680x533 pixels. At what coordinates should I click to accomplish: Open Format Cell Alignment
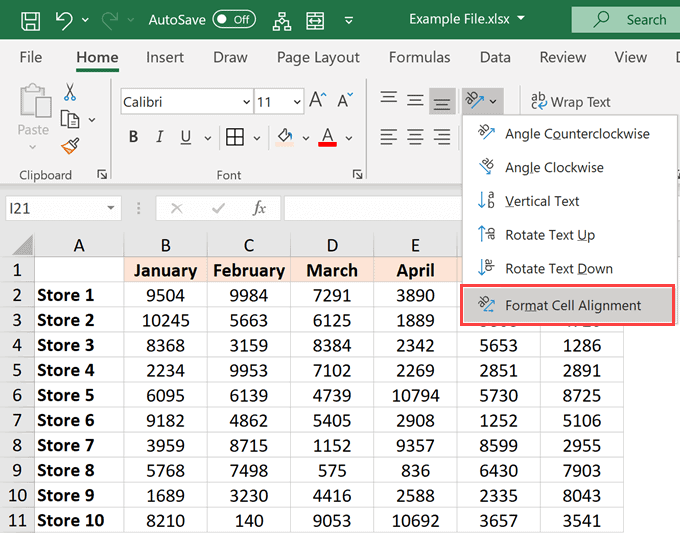tap(568, 305)
